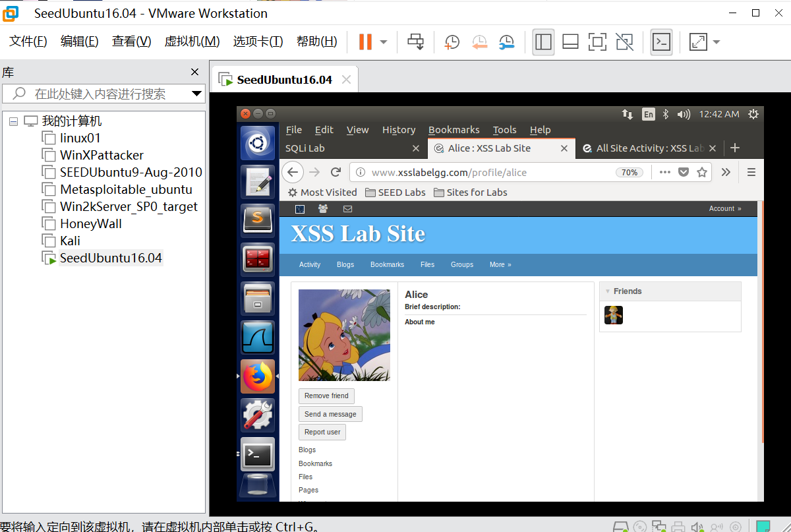The image size is (791, 532).
Task: Click the stretch guest display icon
Action: (698, 42)
